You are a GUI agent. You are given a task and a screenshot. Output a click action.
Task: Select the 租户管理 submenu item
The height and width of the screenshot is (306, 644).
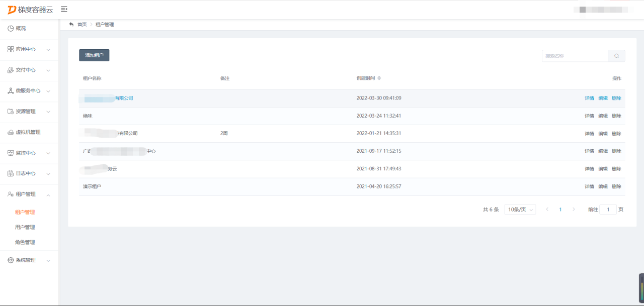pos(25,212)
